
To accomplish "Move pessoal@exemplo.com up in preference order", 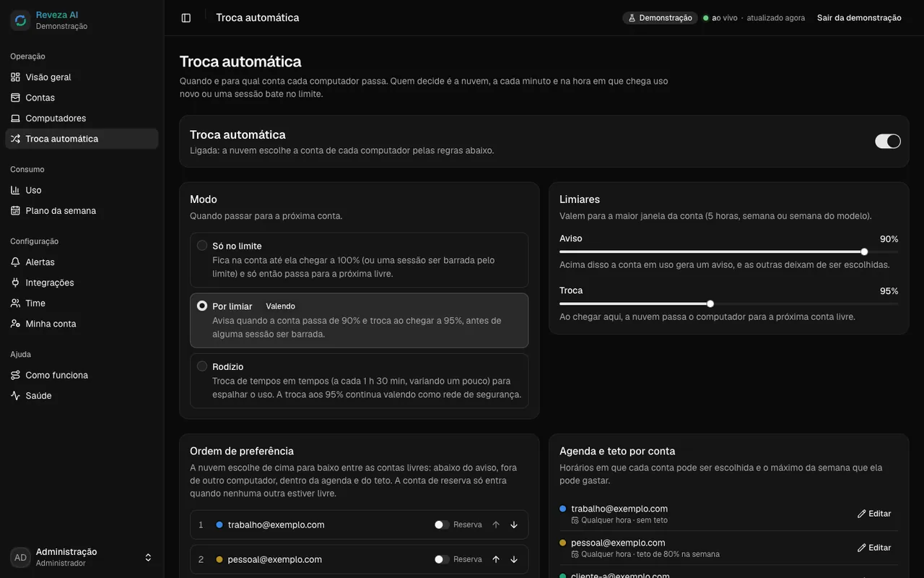I will pyautogui.click(x=496, y=559).
